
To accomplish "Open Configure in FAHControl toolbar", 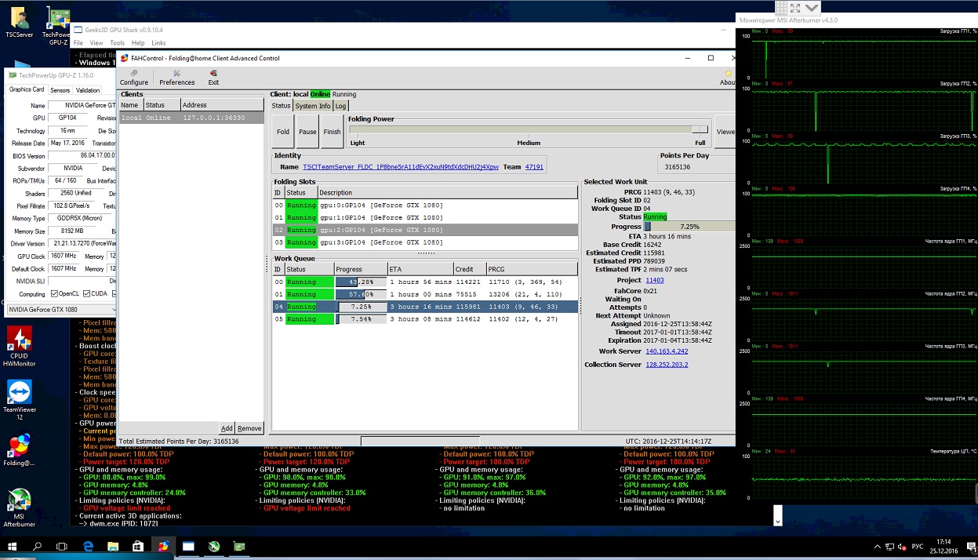I will pos(134,78).
